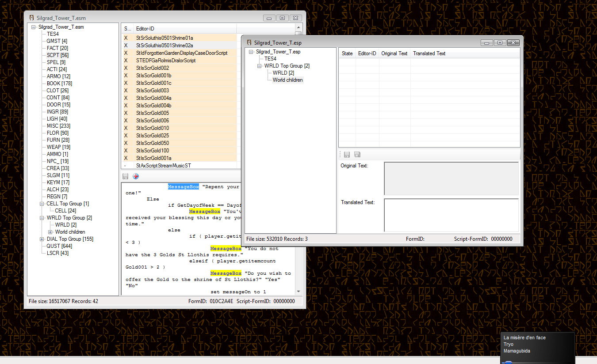Click the 'La misère d'en face' track notification

tap(524, 337)
